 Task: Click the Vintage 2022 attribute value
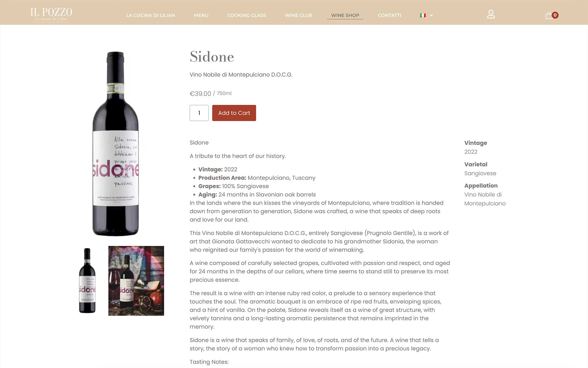click(471, 152)
